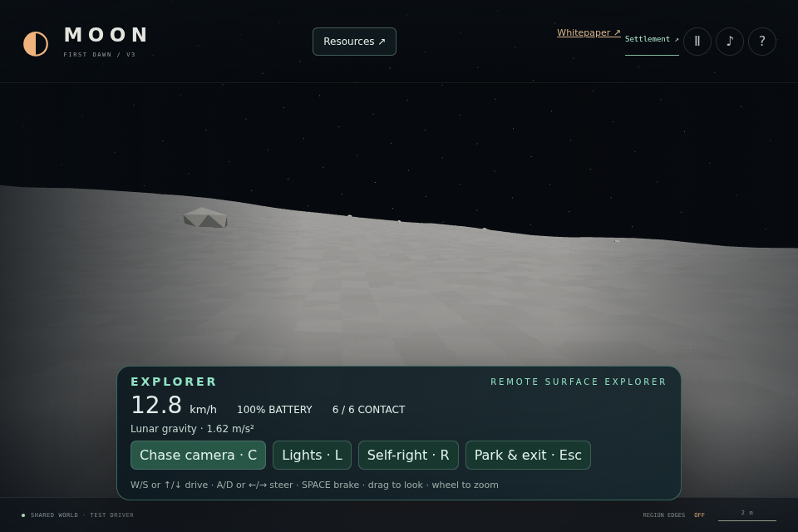Screen dimensions: 798x532
Task: Open the Whitepaper link
Action: click(589, 32)
